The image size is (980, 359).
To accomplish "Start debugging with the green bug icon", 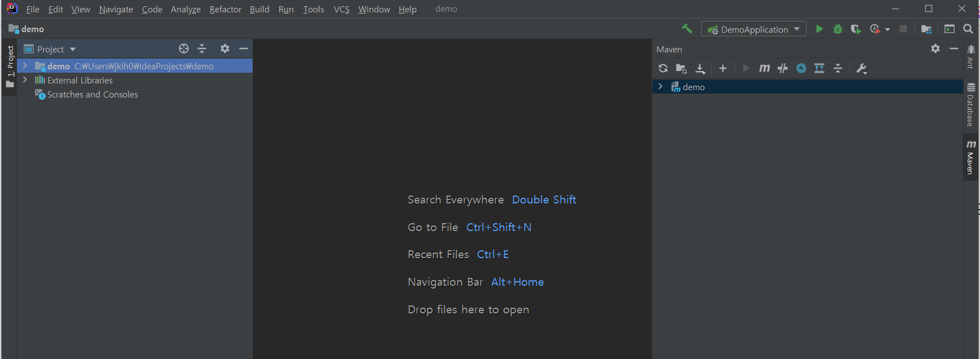I will 838,29.
